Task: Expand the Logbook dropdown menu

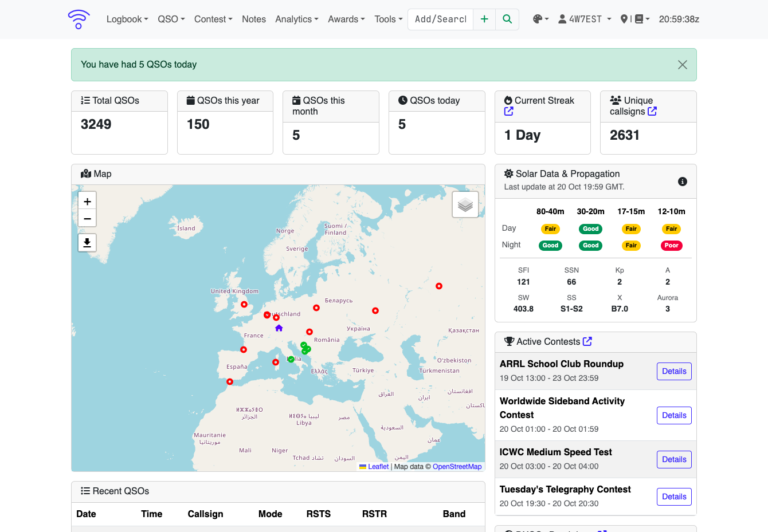Action: (x=127, y=19)
